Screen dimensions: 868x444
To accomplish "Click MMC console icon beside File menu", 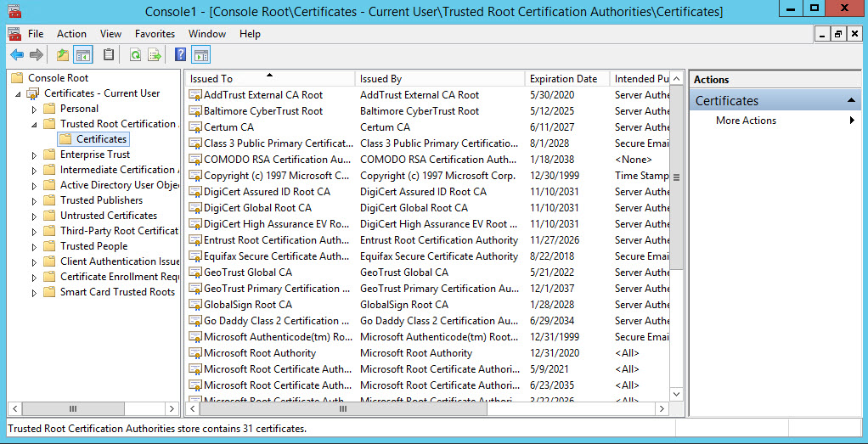I will coord(14,34).
